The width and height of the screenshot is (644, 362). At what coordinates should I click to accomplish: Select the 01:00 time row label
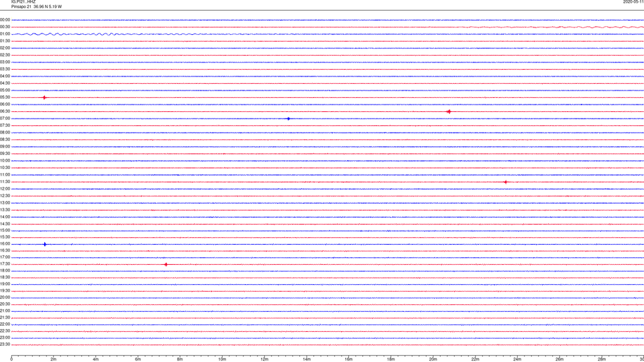[5, 34]
